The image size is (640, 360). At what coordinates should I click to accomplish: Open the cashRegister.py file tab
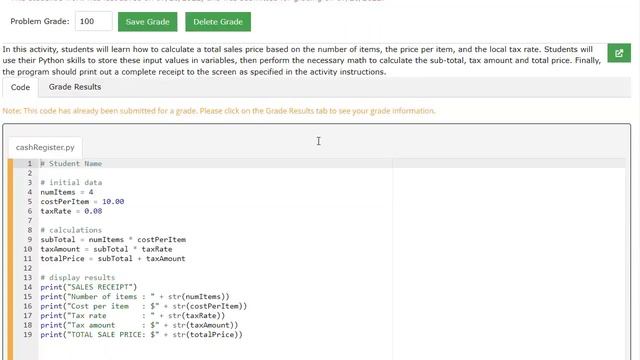pyautogui.click(x=45, y=147)
